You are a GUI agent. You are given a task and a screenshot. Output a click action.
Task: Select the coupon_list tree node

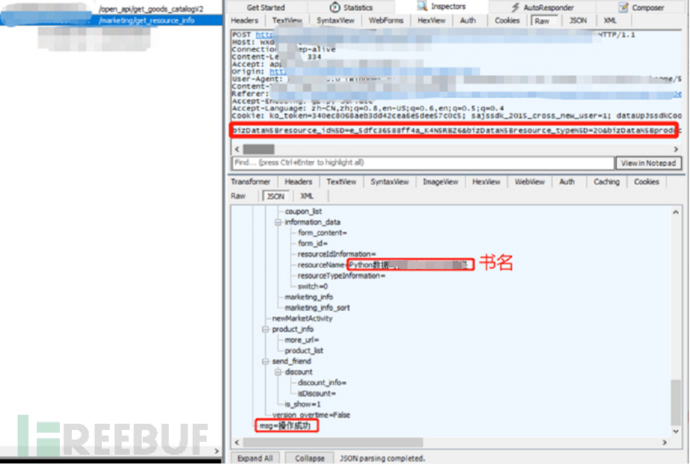coord(303,211)
